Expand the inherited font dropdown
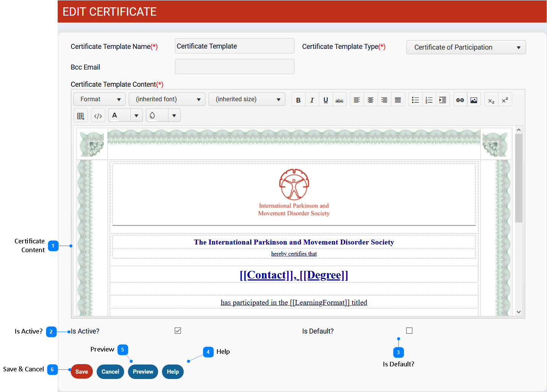Image resolution: width=547 pixels, height=392 pixels. (x=167, y=99)
